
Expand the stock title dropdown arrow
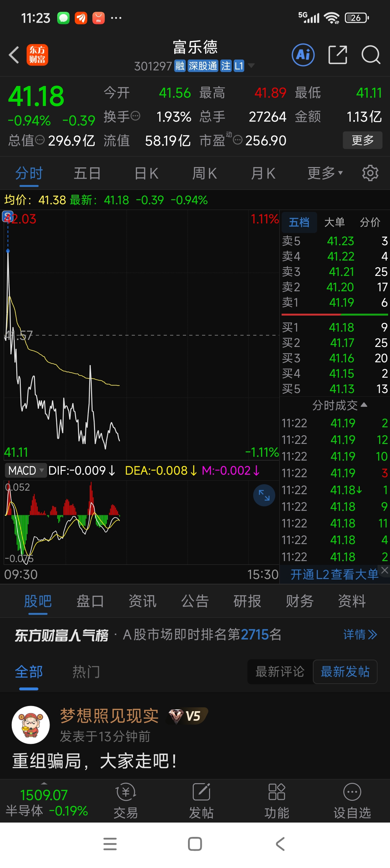pyautogui.click(x=251, y=65)
